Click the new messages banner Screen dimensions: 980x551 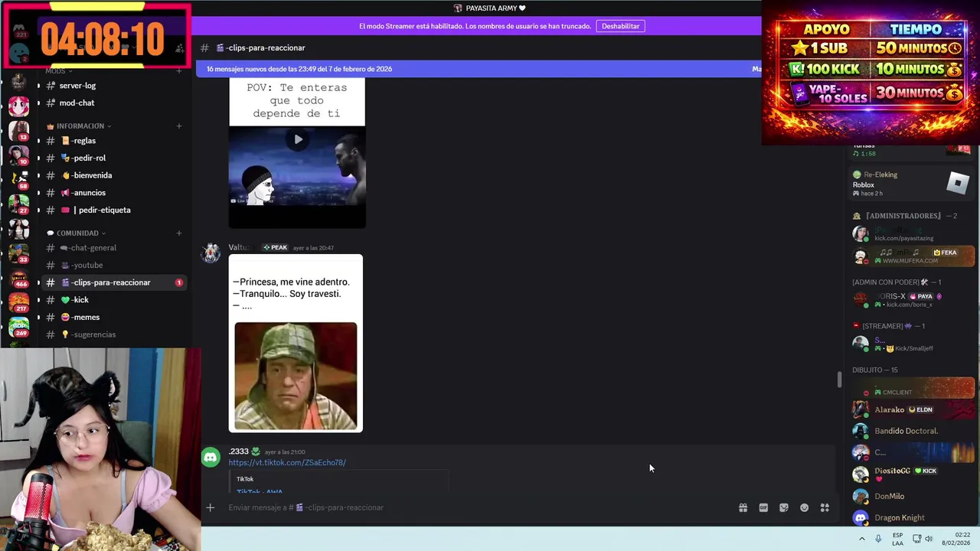[x=479, y=69]
